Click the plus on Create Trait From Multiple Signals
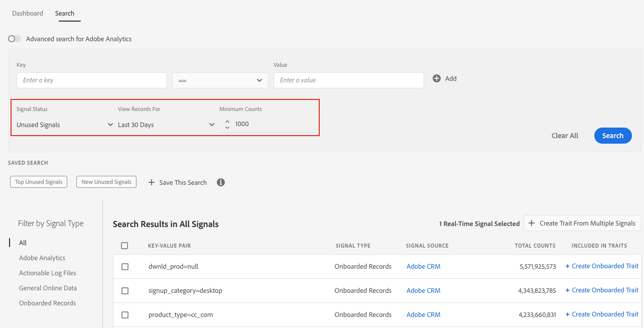Image resolution: width=644 pixels, height=328 pixels. point(532,223)
